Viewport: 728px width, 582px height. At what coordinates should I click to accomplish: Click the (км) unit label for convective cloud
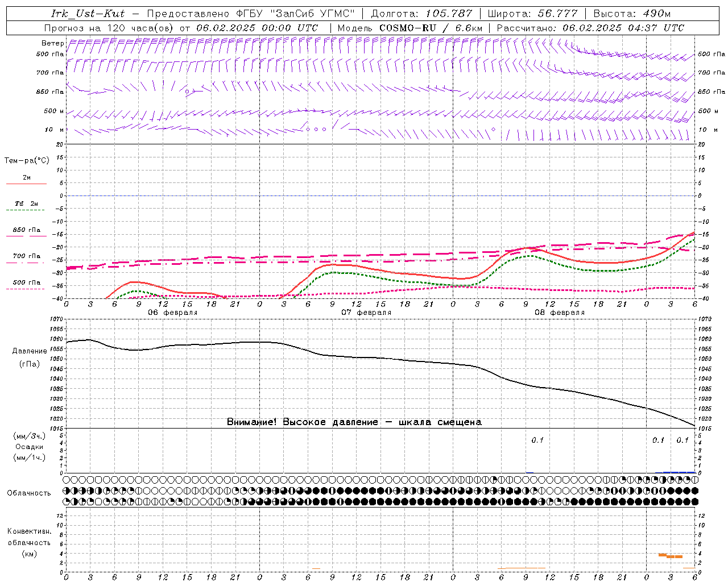[30, 554]
